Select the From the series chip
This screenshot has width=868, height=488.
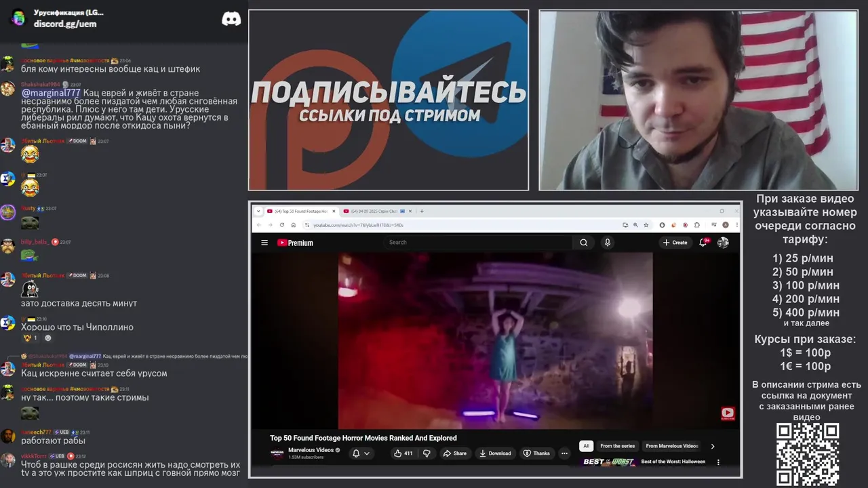tap(617, 446)
